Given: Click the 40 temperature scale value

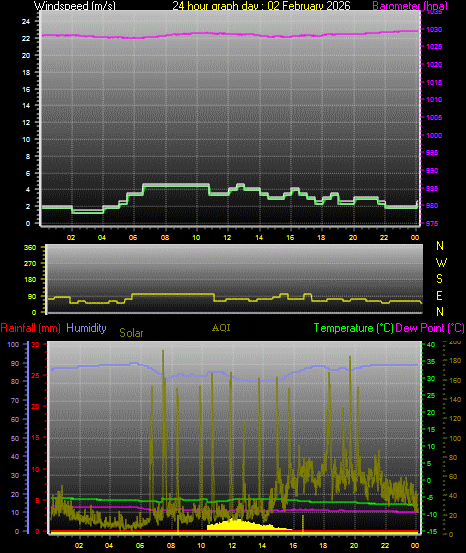Looking at the screenshot, I should (x=431, y=345).
